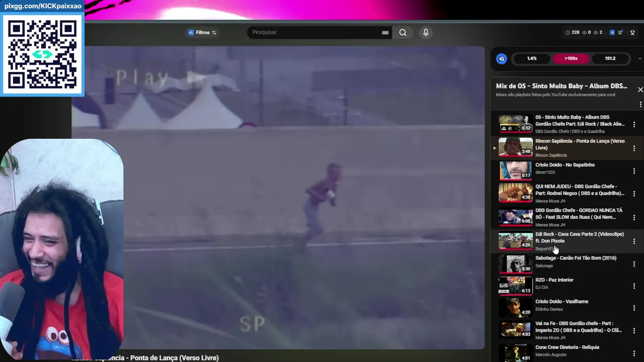Open options for Criolo Doido - Vasilhame

(634, 308)
